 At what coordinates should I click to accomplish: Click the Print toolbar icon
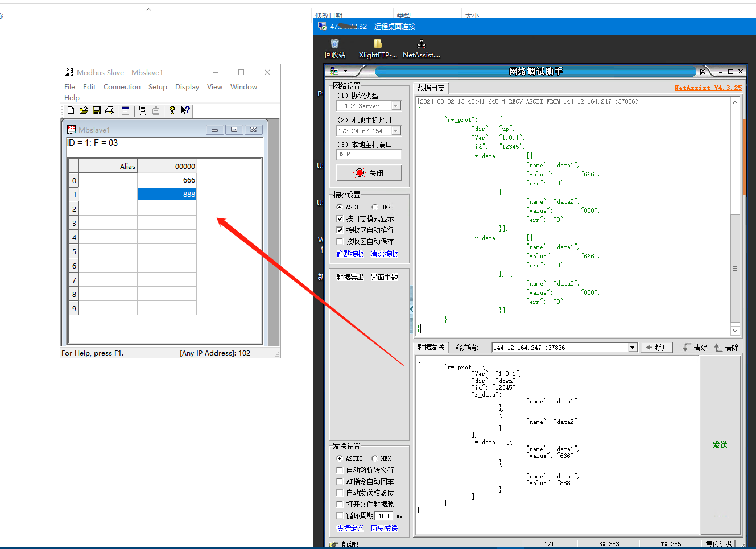pos(110,110)
